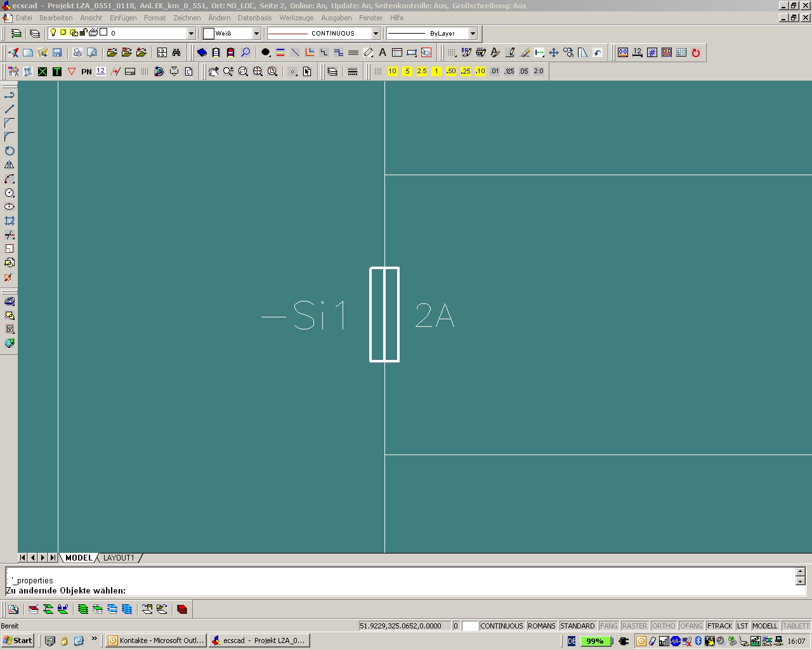
Task: Click the green X icon
Action: point(43,72)
